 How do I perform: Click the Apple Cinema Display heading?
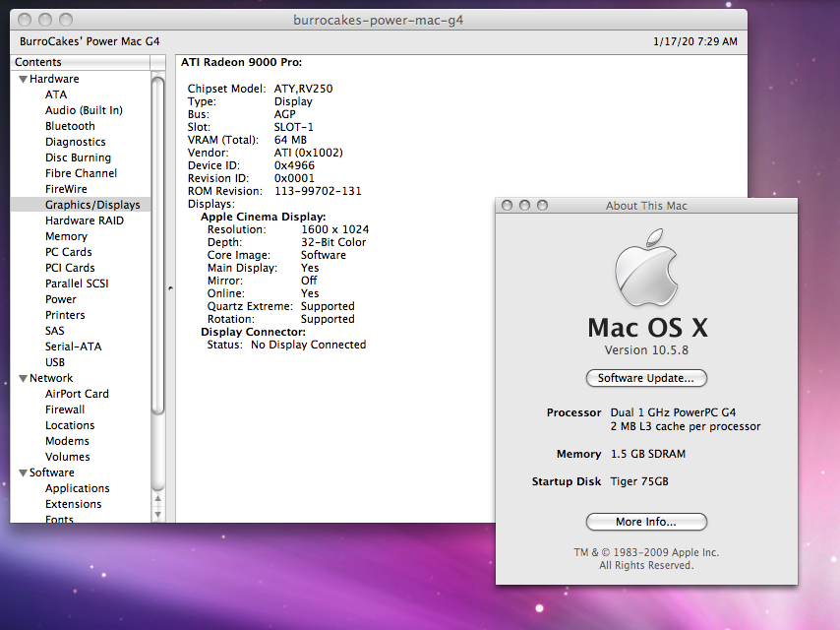coord(263,217)
